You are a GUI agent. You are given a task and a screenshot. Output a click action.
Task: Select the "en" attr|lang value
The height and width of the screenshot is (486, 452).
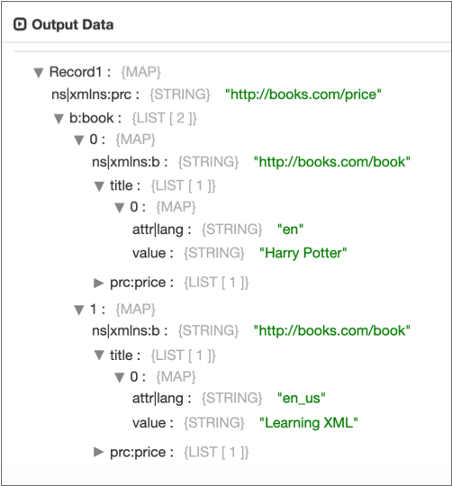coord(290,229)
